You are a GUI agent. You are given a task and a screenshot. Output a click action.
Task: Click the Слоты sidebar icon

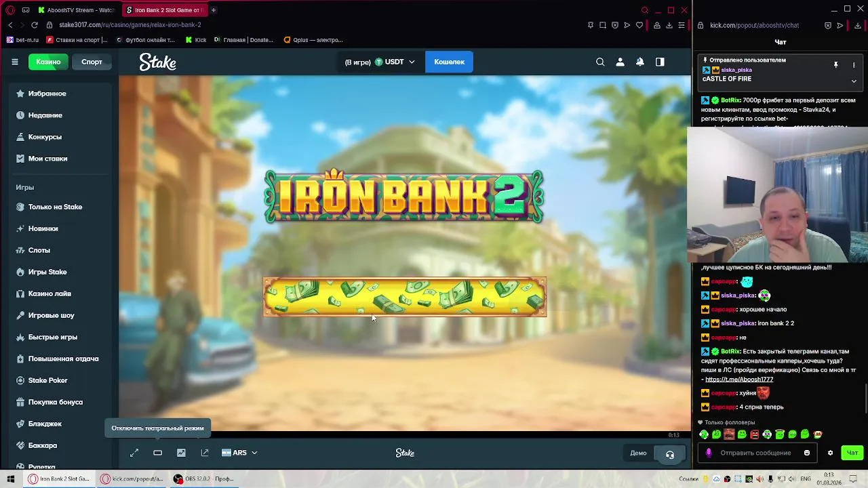pyautogui.click(x=20, y=250)
